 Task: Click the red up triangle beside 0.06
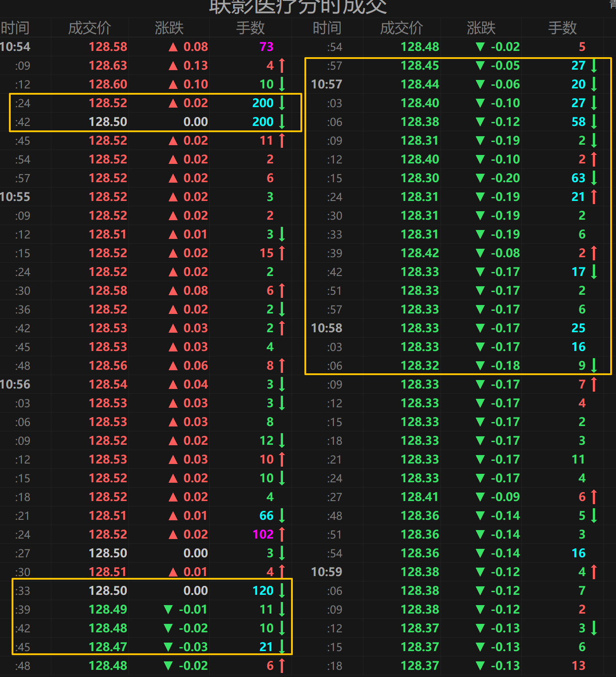(173, 366)
